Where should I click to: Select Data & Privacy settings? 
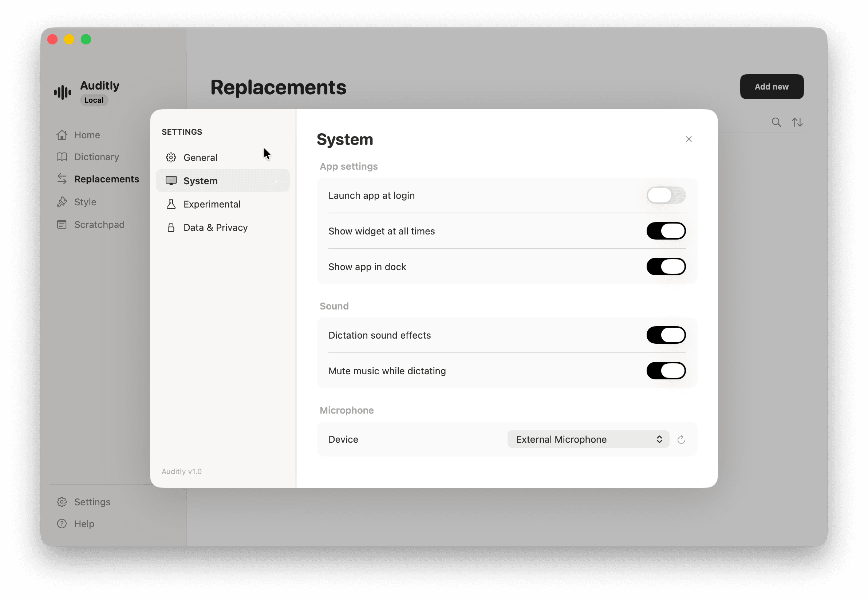[215, 227]
